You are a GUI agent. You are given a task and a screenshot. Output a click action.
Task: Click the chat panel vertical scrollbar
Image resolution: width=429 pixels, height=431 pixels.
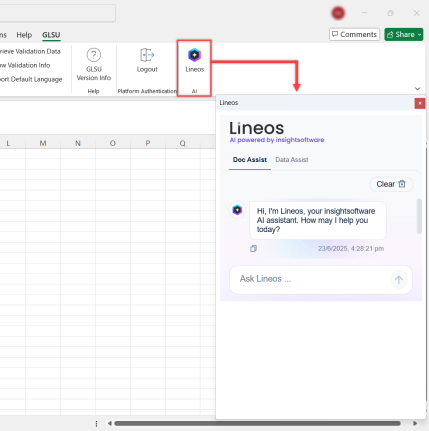click(419, 217)
